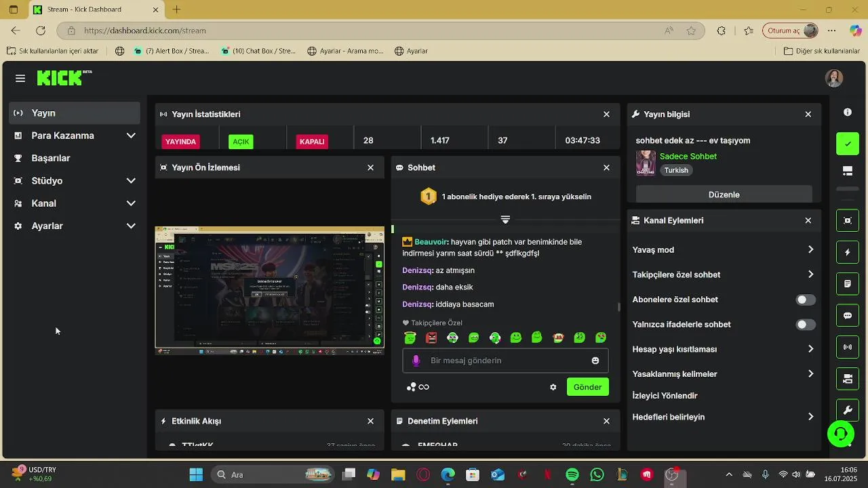Viewport: 868px width, 488px height.
Task: Select Yayın in the left sidebar
Action: click(75, 113)
